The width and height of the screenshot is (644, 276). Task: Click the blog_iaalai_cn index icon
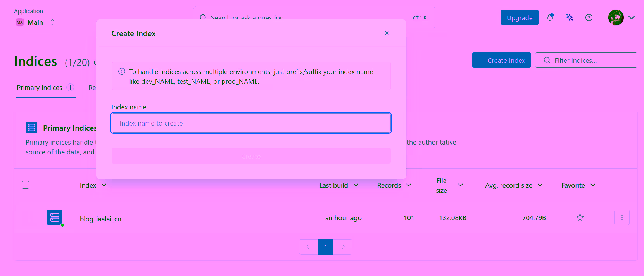(55, 217)
